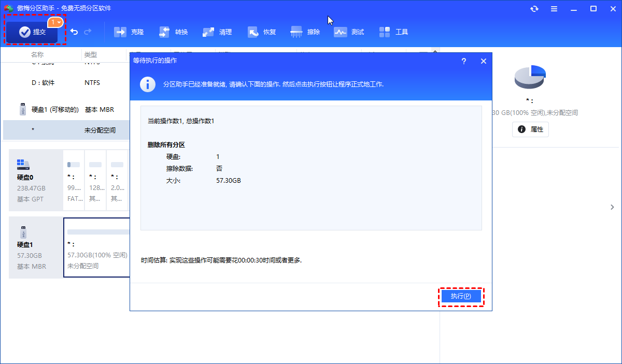Open the Recover (恢复) tool
Screen dimensions: 622x364
[x=262, y=32]
